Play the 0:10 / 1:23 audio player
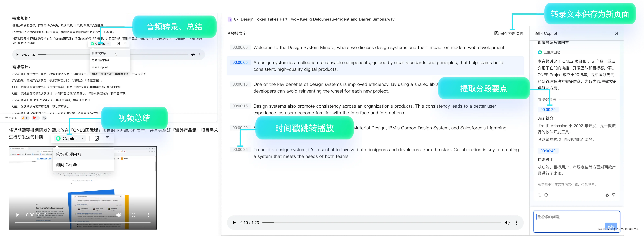Image resolution: width=644 pixels, height=236 pixels. click(x=234, y=222)
